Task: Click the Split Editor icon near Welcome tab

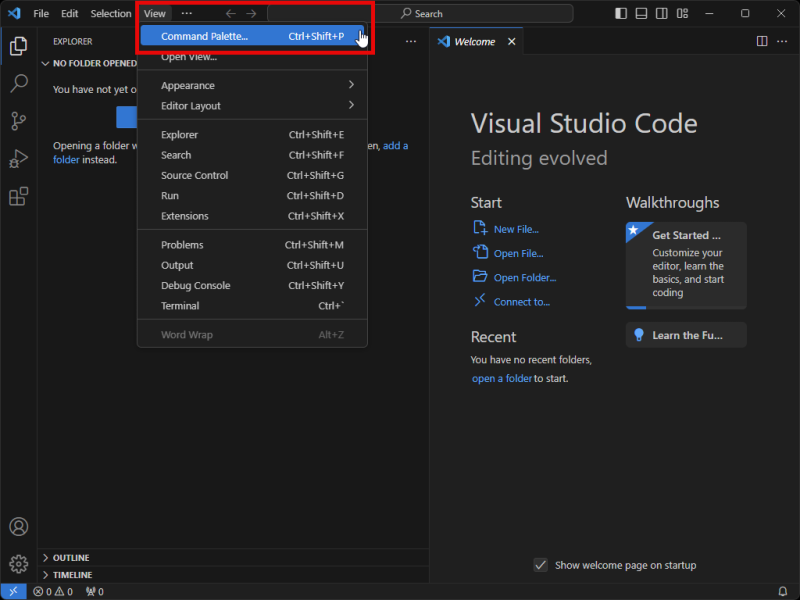Action: click(x=763, y=41)
